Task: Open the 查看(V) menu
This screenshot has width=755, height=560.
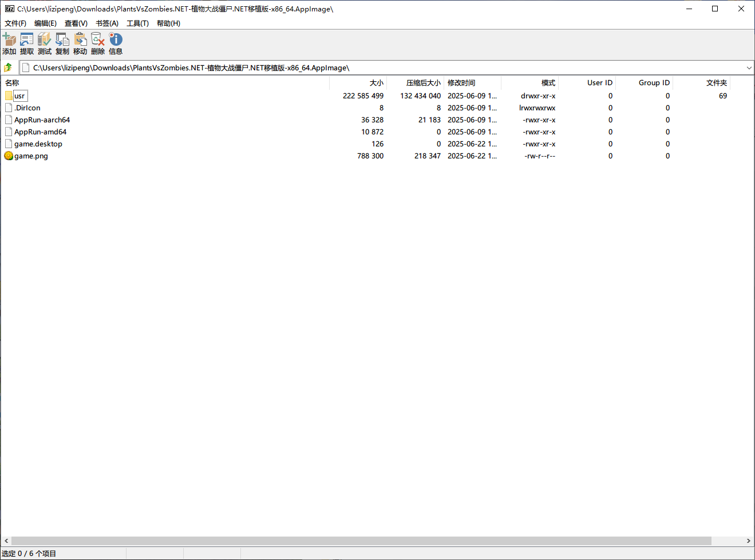Action: [76, 23]
